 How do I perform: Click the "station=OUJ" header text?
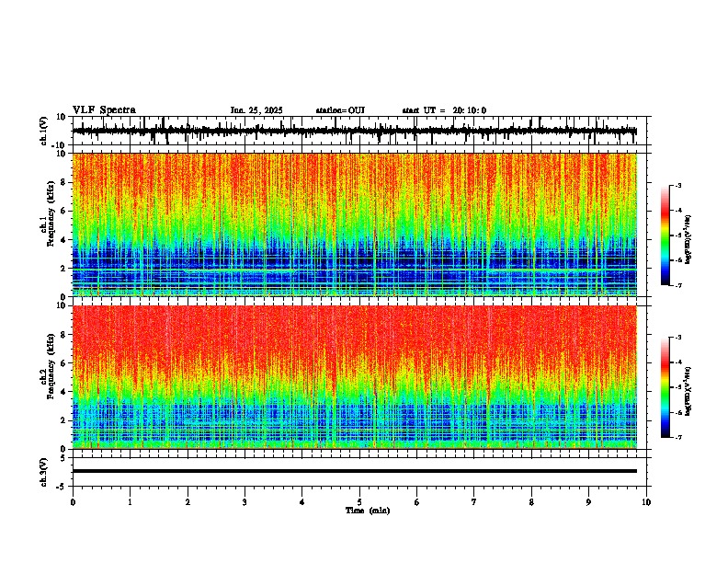pos(340,110)
